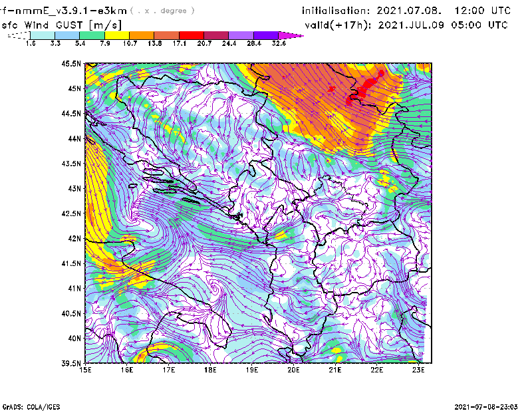This screenshot has height=411, width=532.
Task: Click the dashed white arrow at colorbar start
Action: (x=19, y=35)
